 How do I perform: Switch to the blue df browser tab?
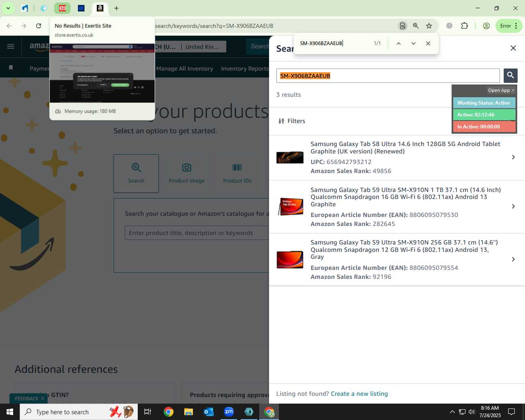(81, 8)
